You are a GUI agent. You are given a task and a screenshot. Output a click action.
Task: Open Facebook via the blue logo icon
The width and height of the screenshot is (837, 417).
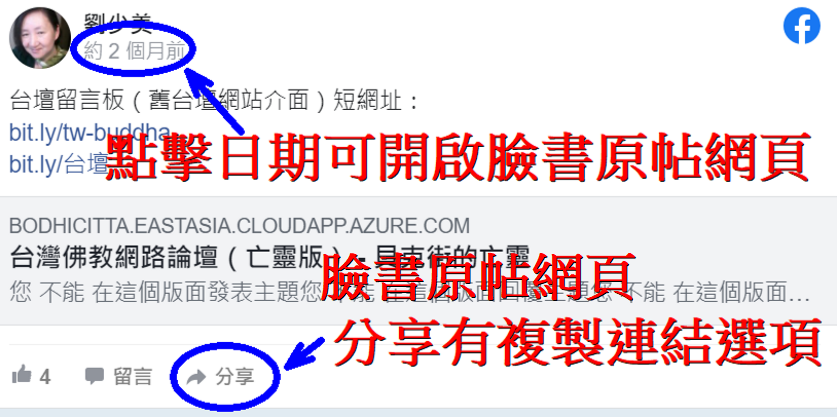coord(802,26)
